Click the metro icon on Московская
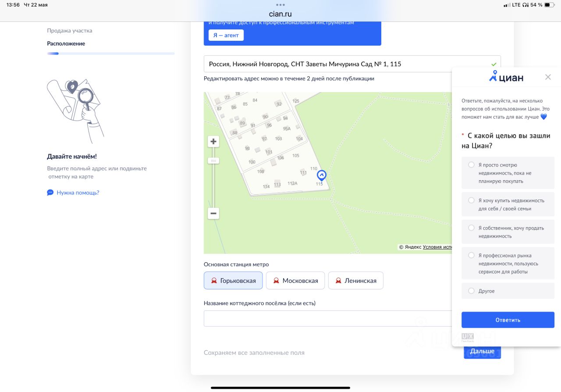Screen dimensions: 561x392 pyautogui.click(x=276, y=281)
